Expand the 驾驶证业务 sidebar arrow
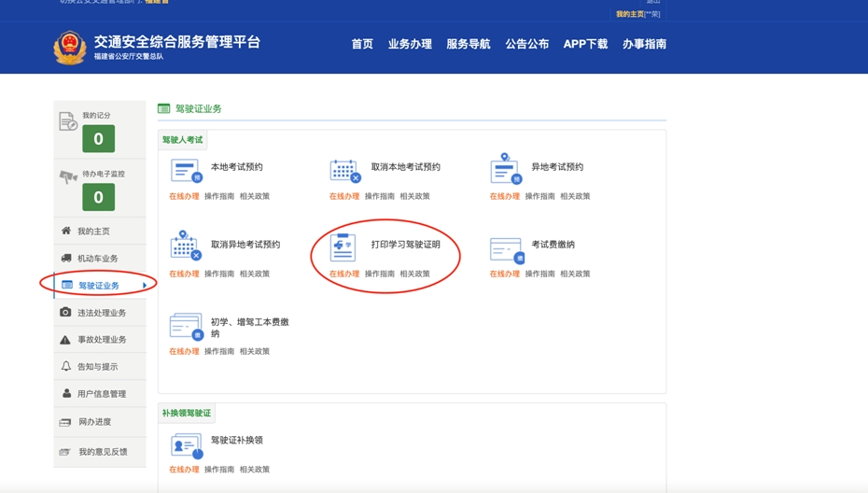The image size is (868, 493). click(145, 286)
